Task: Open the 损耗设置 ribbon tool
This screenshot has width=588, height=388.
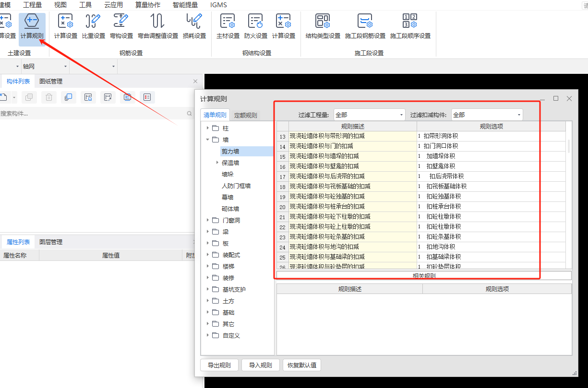Action: [x=194, y=26]
